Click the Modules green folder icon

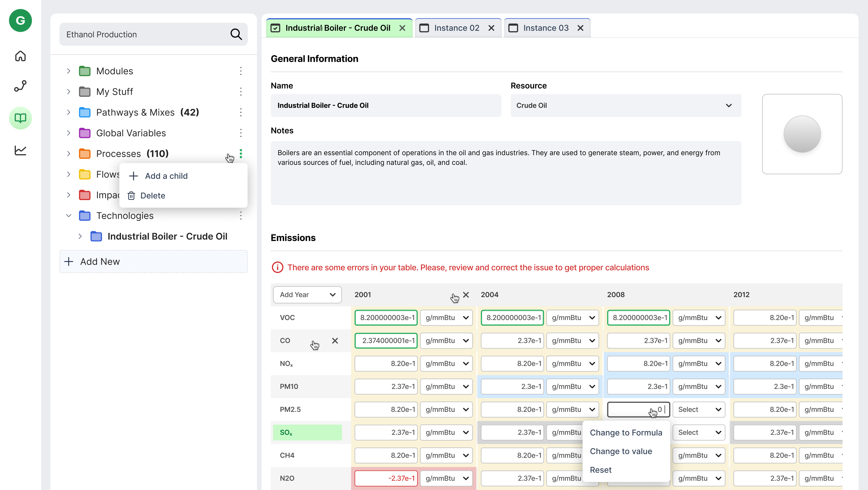(85, 71)
